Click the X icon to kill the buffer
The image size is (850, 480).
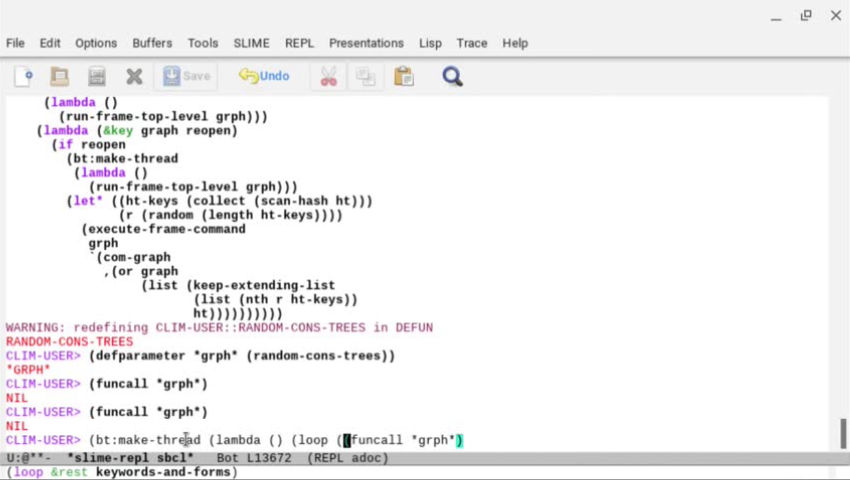coord(134,76)
